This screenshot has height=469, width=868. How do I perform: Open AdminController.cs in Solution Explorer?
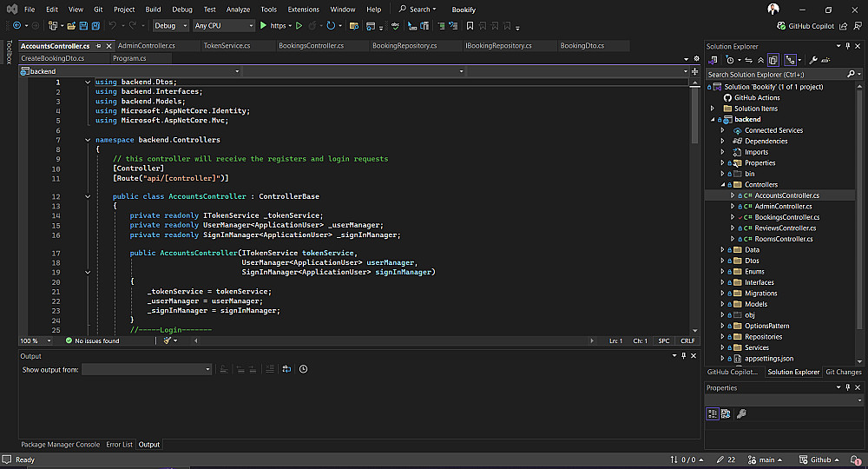pyautogui.click(x=783, y=207)
